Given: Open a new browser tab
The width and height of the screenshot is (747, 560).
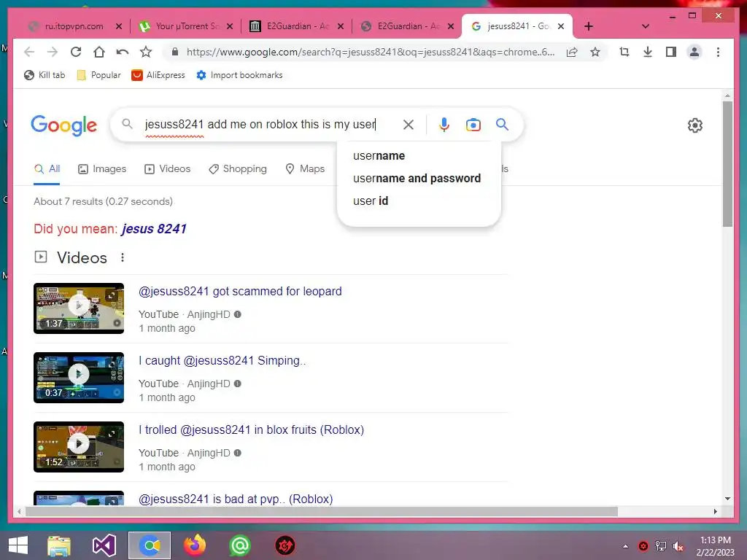Looking at the screenshot, I should coord(589,26).
